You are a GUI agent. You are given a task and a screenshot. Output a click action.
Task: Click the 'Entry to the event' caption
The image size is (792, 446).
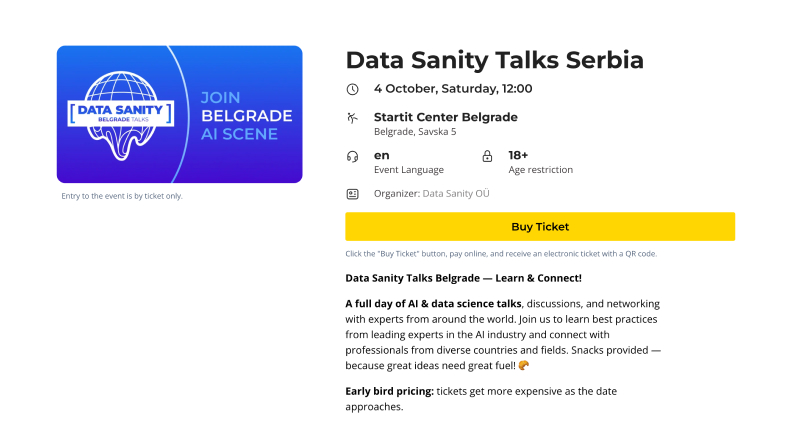122,196
